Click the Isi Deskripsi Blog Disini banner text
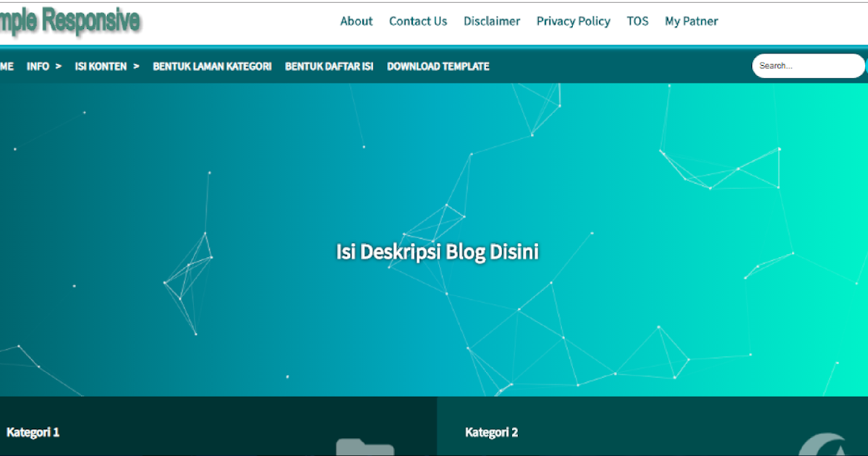The width and height of the screenshot is (868, 456). click(x=438, y=251)
